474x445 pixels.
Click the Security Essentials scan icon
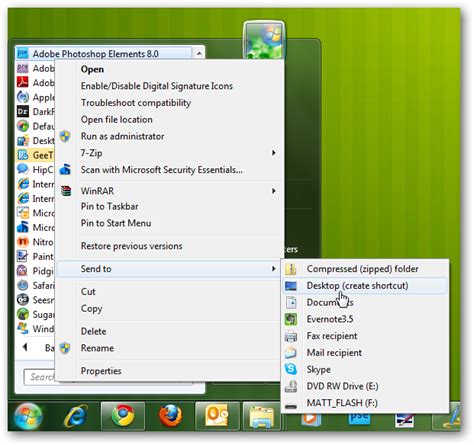coord(65,170)
